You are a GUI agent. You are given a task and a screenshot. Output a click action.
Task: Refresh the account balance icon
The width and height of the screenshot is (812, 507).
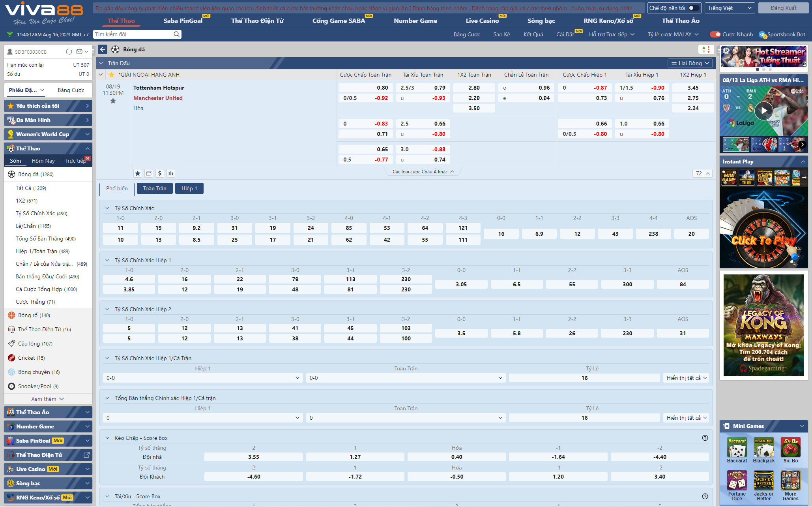click(69, 52)
